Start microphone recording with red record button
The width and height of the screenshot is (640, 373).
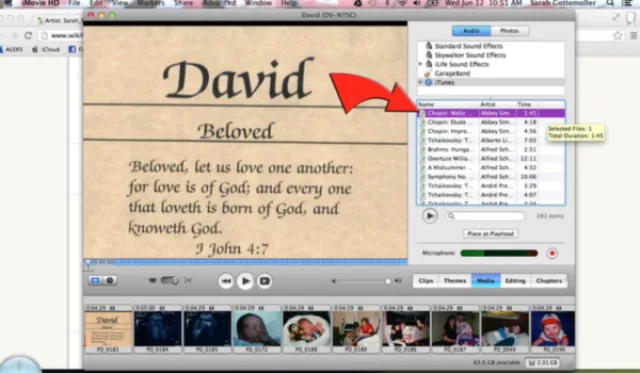pyautogui.click(x=552, y=253)
